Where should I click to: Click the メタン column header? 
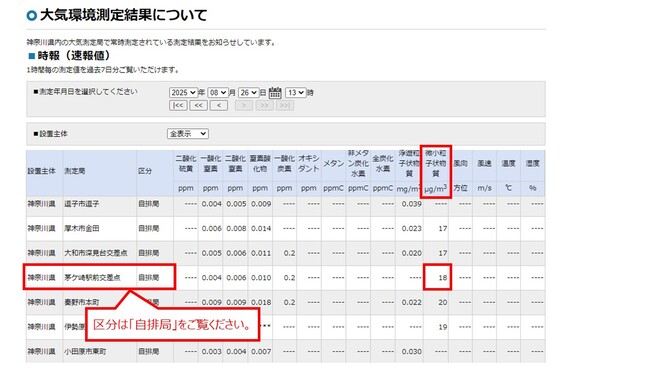click(333, 163)
